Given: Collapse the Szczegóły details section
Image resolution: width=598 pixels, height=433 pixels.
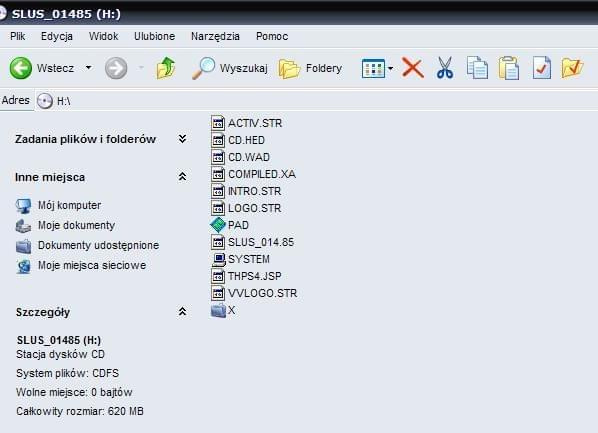Looking at the screenshot, I should 183,312.
